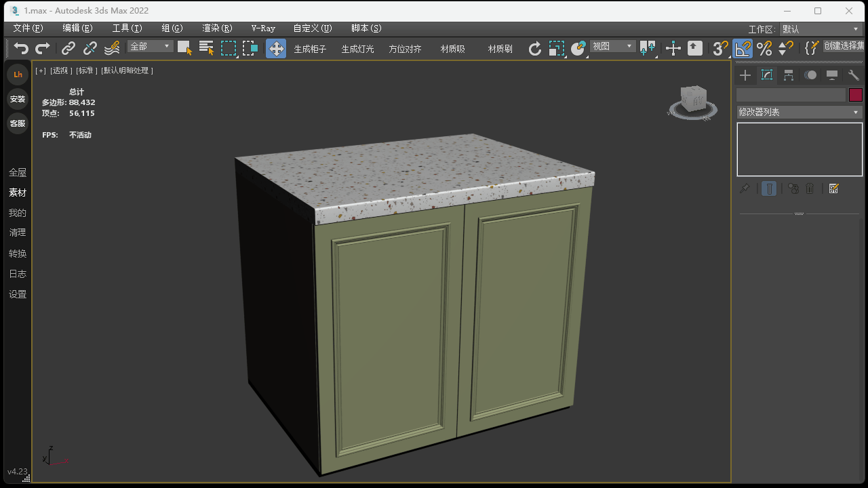The height and width of the screenshot is (488, 868).
Task: Toggle keyboard shortcut override icon
Action: 695,48
